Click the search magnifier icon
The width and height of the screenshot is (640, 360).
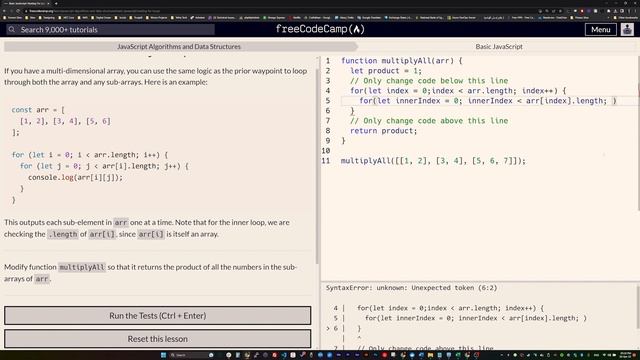[12, 29]
